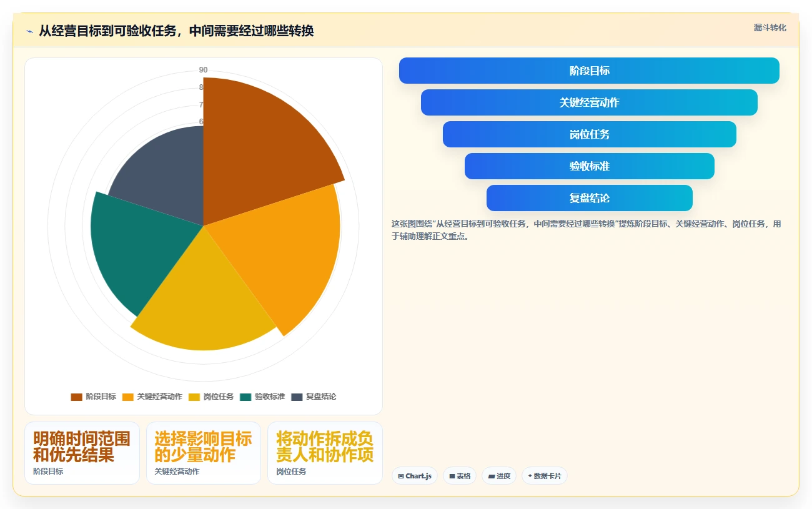The height and width of the screenshot is (509, 812).
Task: Open the 选择影响目标的少量动作 card
Action: [x=203, y=453]
